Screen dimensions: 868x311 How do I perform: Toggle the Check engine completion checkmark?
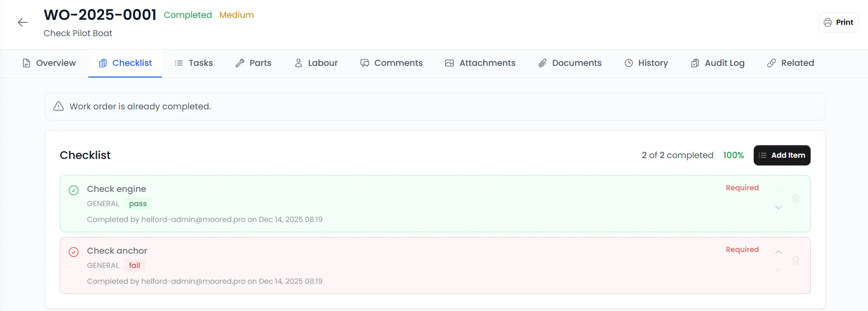74,190
